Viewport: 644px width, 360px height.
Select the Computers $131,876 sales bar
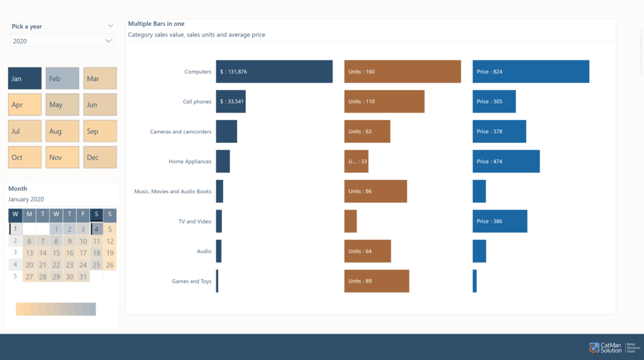(274, 72)
